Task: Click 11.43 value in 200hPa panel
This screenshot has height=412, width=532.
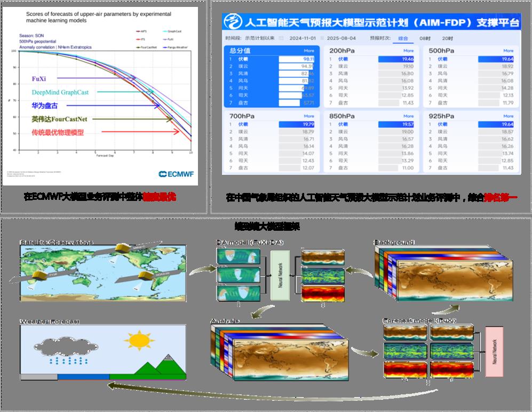Action: click(x=408, y=103)
